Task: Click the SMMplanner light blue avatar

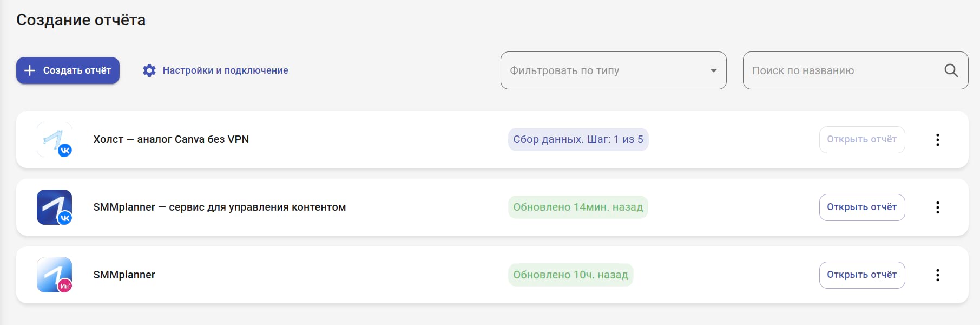Action: (54, 275)
